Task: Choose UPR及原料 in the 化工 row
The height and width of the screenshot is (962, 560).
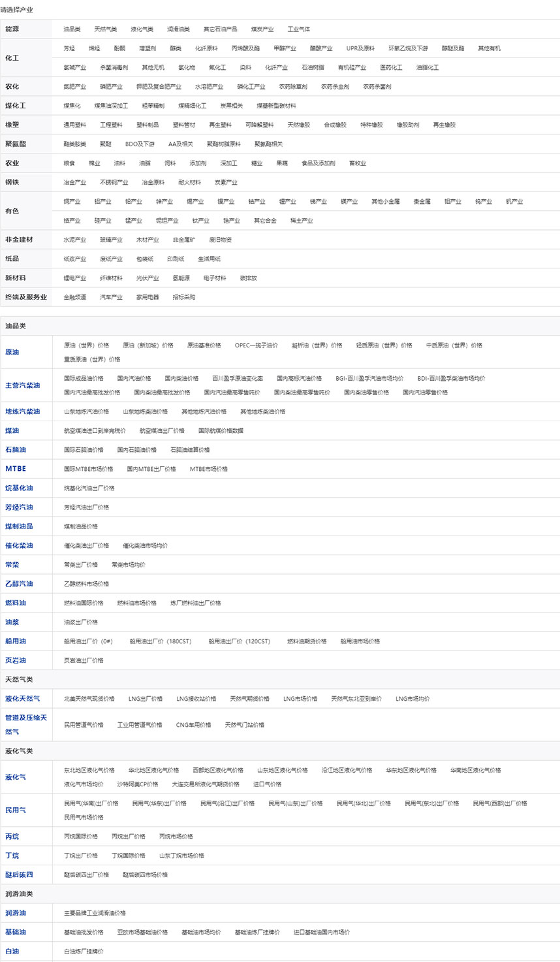Action: pos(360,48)
